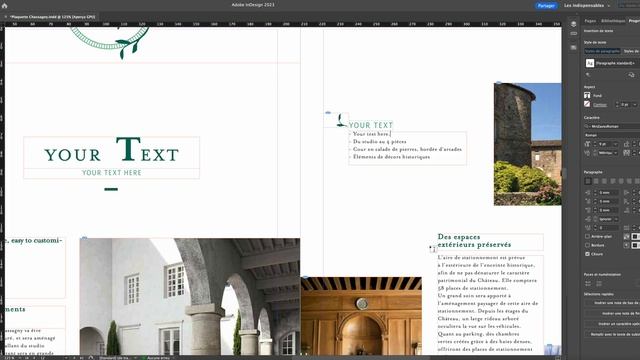640x360 pixels.
Task: Click the top icon in the collapsed panel dock
Action: tap(573, 24)
